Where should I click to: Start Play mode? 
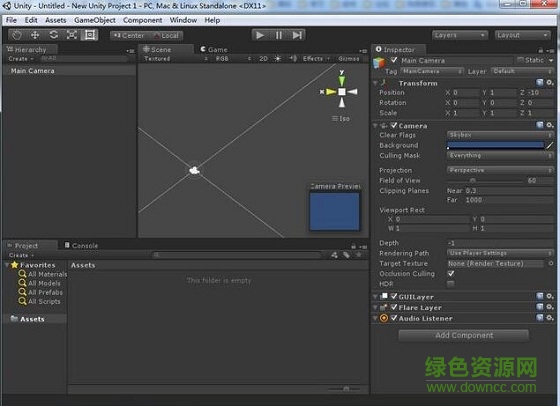(x=260, y=35)
